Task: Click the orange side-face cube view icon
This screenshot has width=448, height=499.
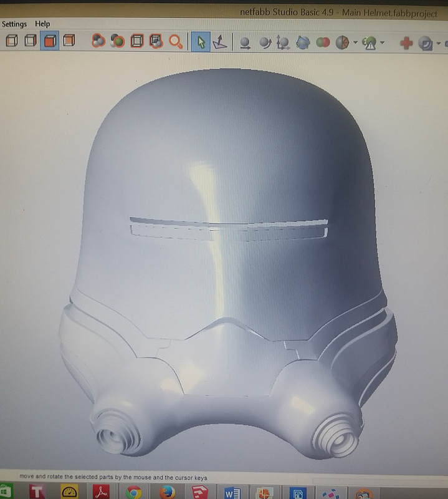Action: tap(69, 41)
